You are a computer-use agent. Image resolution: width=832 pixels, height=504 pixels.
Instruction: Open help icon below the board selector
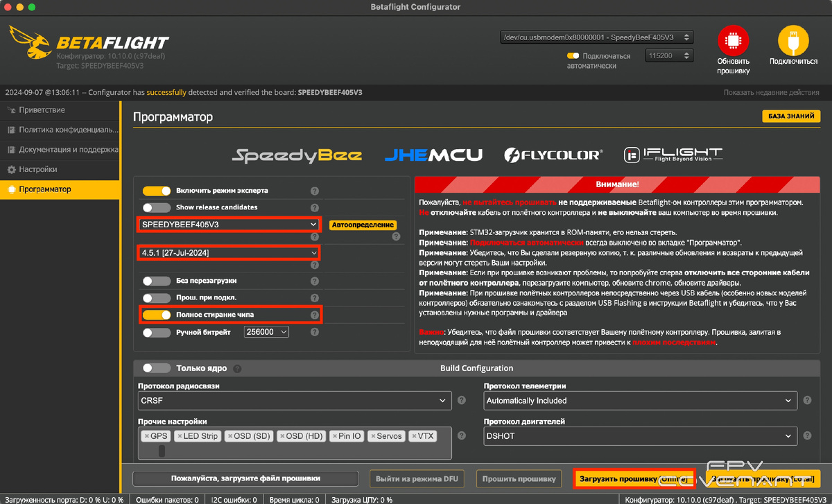click(x=315, y=236)
